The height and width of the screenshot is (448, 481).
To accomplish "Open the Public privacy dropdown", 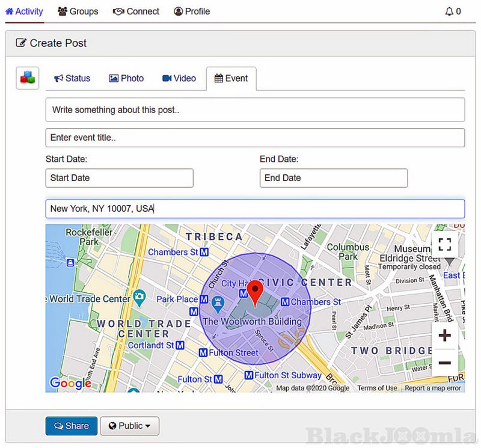I will coord(129,426).
